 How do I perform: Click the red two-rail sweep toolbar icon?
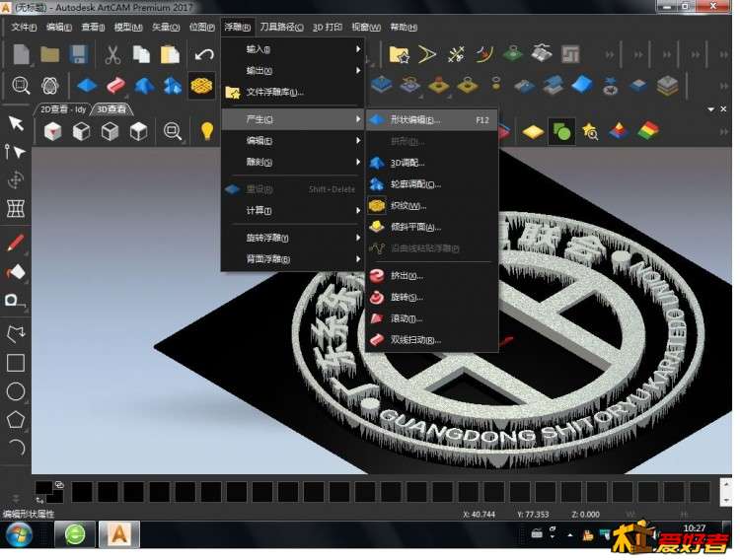[x=115, y=86]
